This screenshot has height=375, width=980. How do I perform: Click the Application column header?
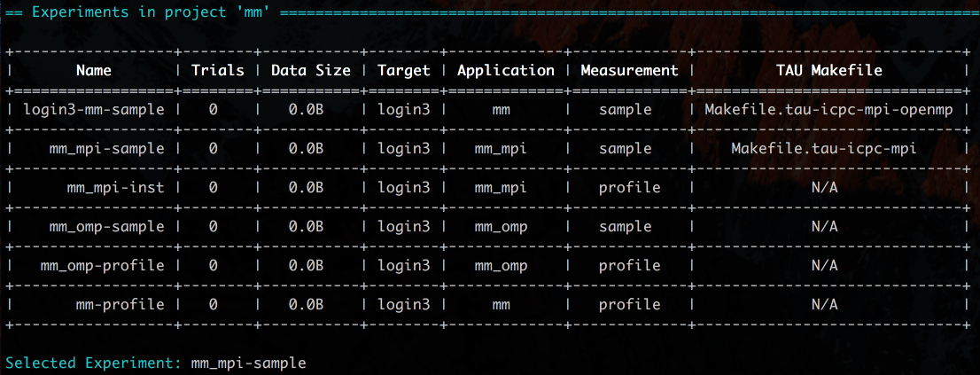tap(506, 71)
